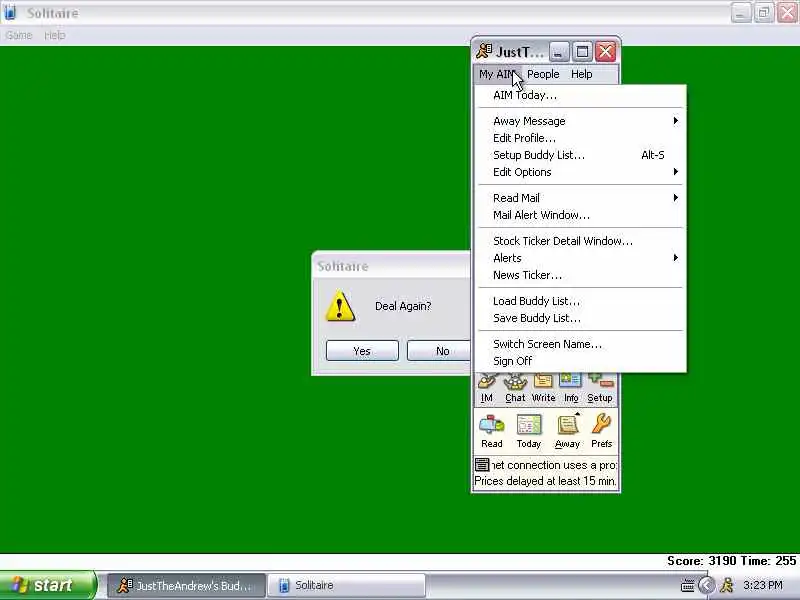Switch to Solitaire taskbar button

point(346,586)
